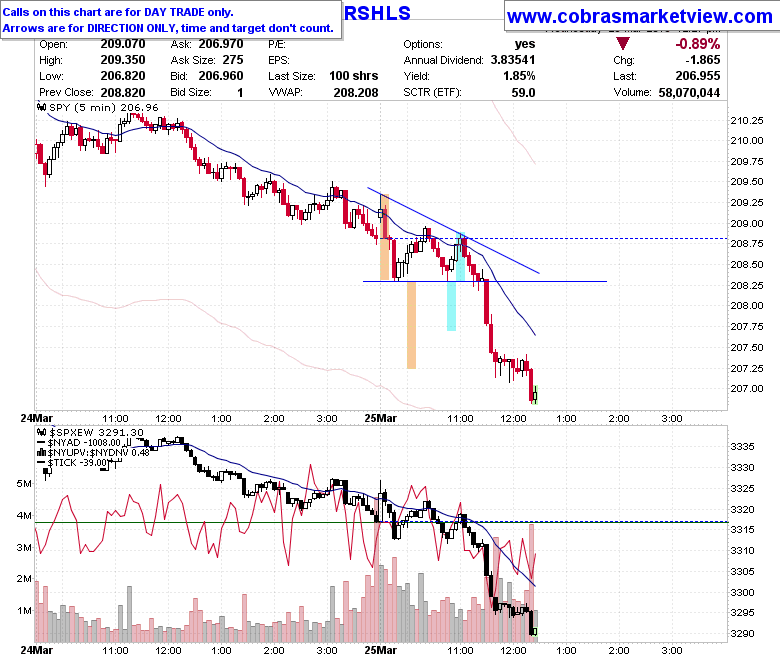The image size is (780, 659).
Task: Click the VWAP value 208.208
Action: pos(356,92)
